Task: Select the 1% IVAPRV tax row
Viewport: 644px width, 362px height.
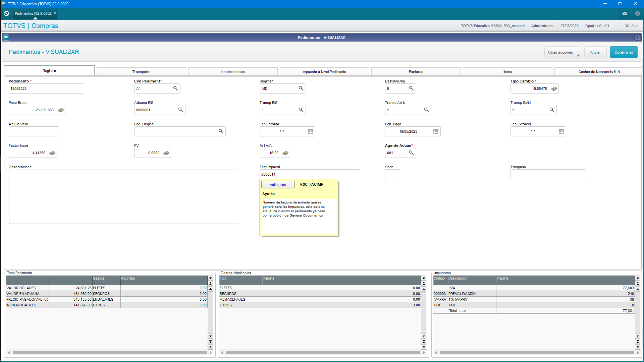Action: [x=534, y=299]
